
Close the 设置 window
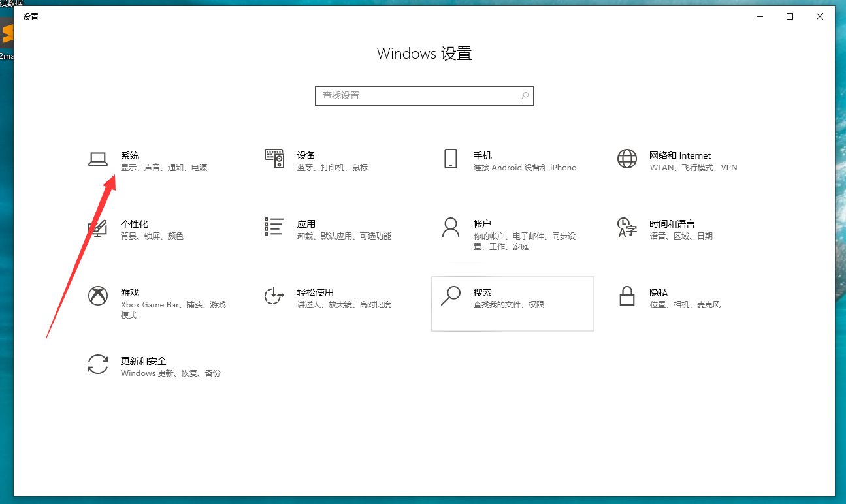click(x=820, y=17)
